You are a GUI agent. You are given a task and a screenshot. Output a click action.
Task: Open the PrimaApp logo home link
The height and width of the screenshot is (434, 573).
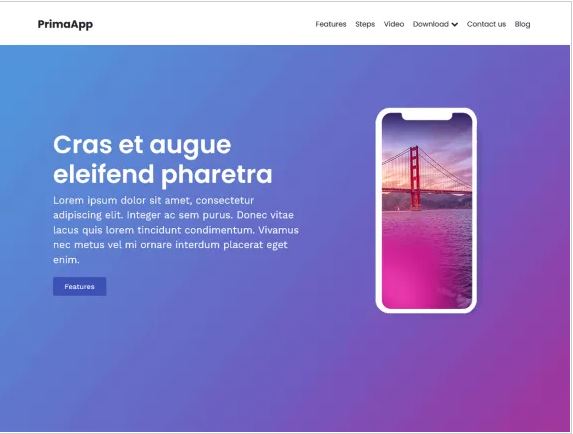(x=65, y=24)
